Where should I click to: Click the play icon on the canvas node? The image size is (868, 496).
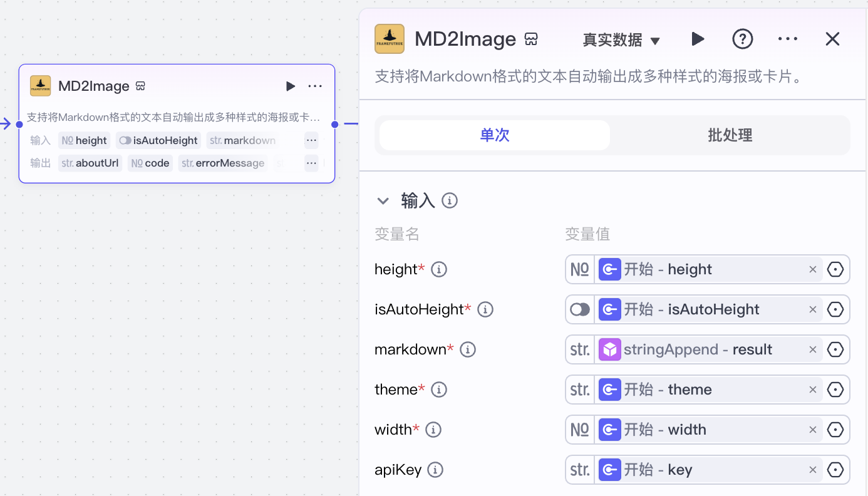(x=291, y=86)
